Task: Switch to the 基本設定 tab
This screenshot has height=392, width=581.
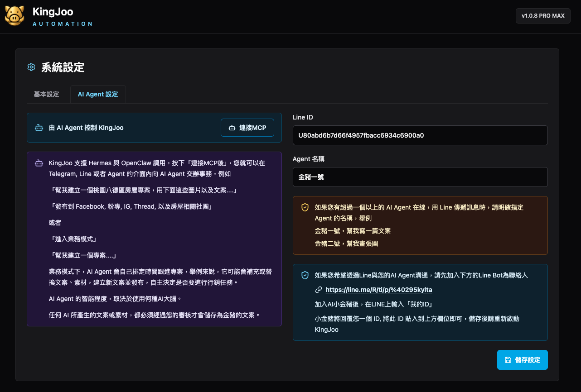Action: pyautogui.click(x=46, y=94)
